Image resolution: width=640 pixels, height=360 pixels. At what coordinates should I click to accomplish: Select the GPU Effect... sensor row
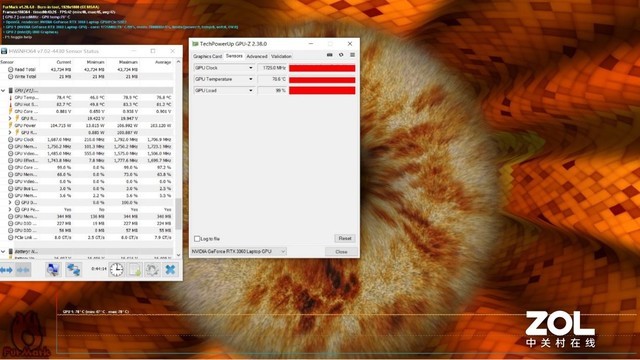(x=88, y=160)
